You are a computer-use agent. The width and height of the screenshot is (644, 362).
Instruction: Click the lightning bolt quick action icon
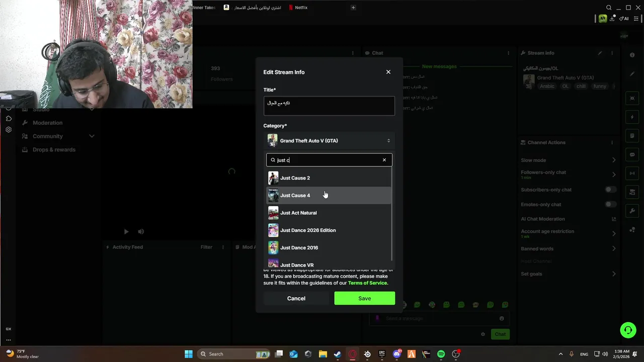pyautogui.click(x=632, y=117)
